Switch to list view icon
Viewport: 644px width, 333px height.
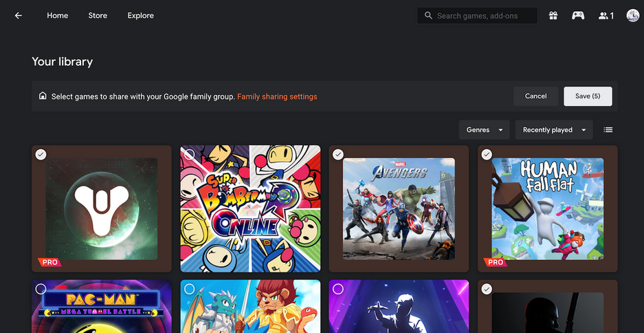608,130
